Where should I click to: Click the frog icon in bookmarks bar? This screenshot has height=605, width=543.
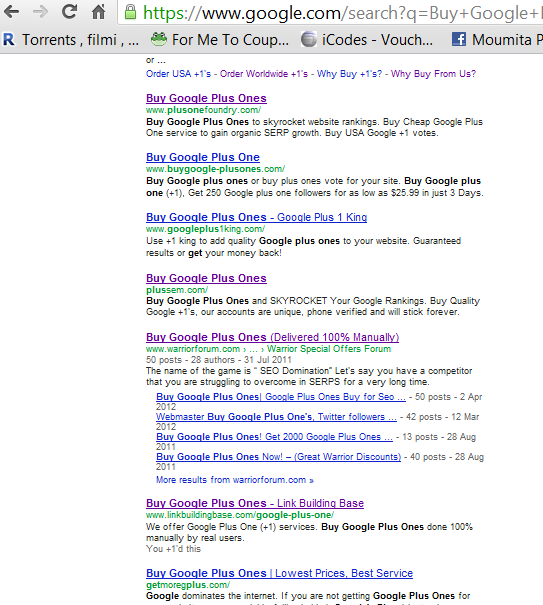coord(159,39)
